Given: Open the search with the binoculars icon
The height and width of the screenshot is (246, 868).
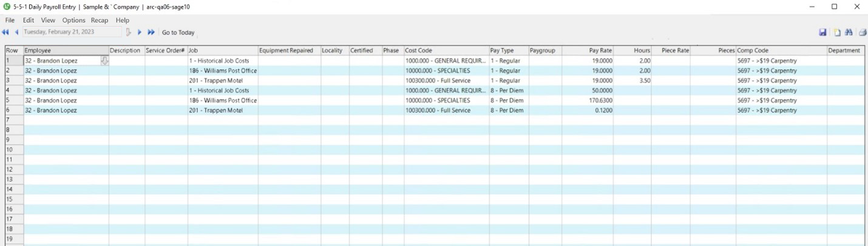Looking at the screenshot, I should [x=849, y=32].
